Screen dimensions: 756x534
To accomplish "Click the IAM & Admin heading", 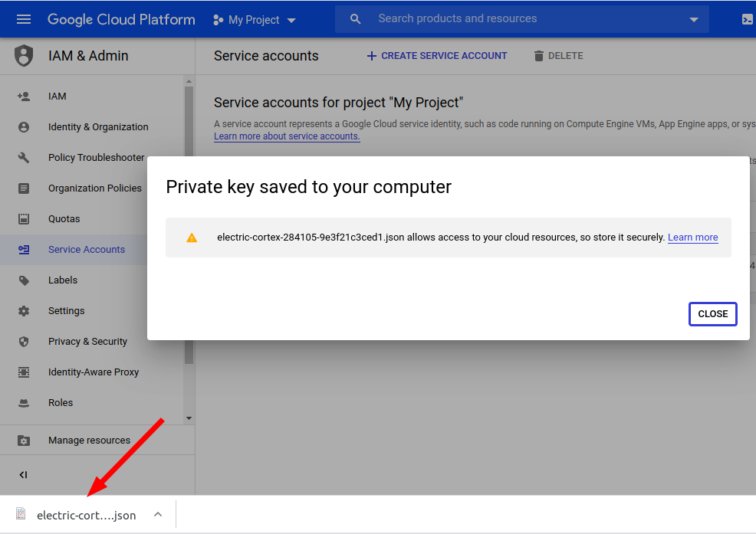I will click(x=88, y=56).
